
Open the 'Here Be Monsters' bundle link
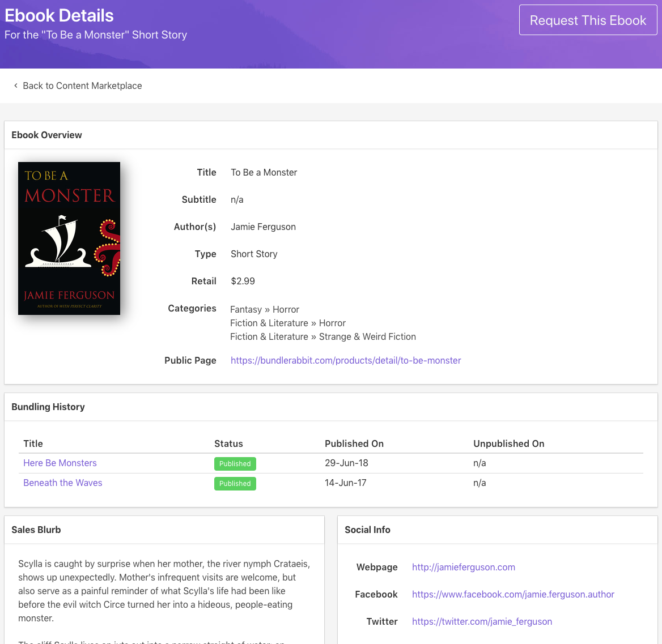coord(60,463)
